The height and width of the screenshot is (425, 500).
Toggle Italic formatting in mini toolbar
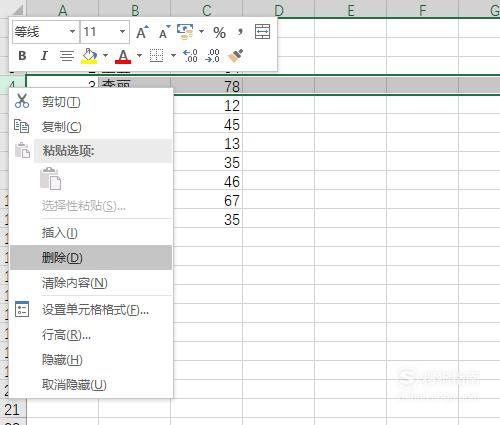44,56
